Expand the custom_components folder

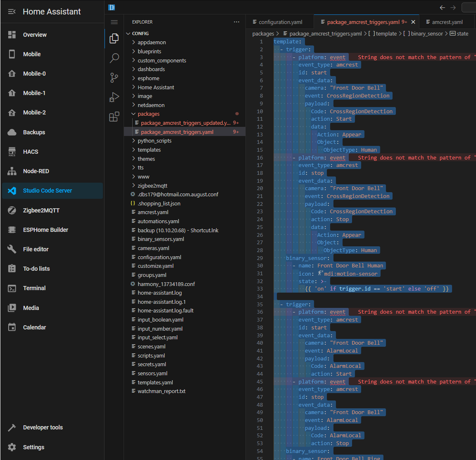tap(162, 60)
